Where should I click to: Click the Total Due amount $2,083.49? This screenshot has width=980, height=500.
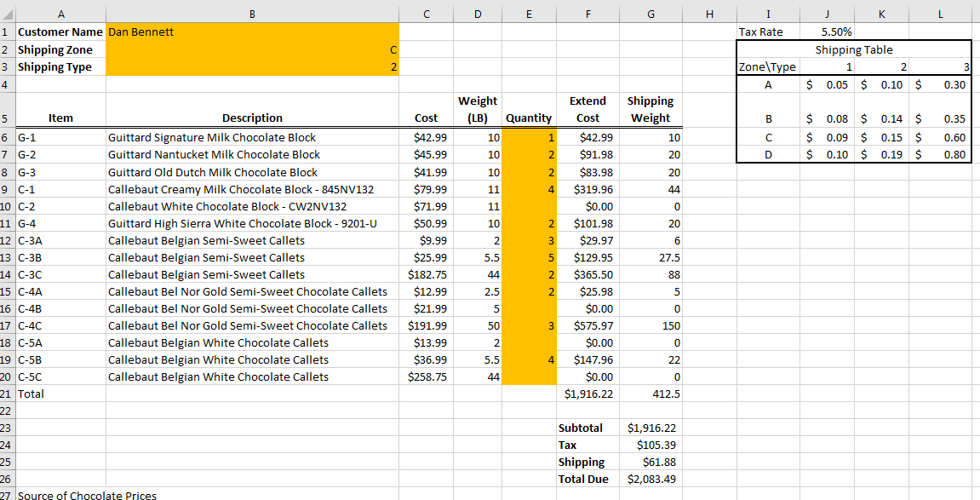point(651,479)
